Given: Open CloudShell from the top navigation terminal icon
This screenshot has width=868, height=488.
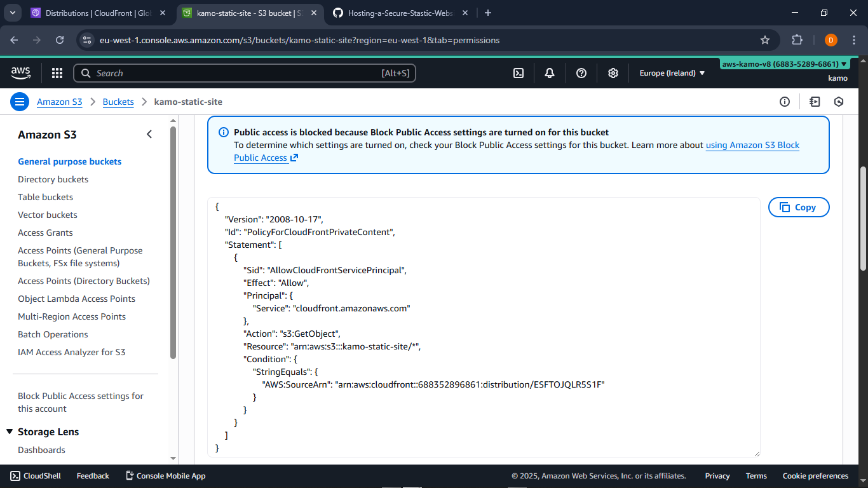Looking at the screenshot, I should (x=518, y=73).
